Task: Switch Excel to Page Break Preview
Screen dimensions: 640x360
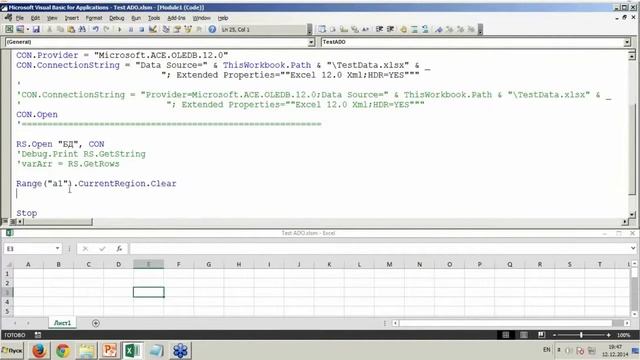Action: pyautogui.click(x=541, y=335)
